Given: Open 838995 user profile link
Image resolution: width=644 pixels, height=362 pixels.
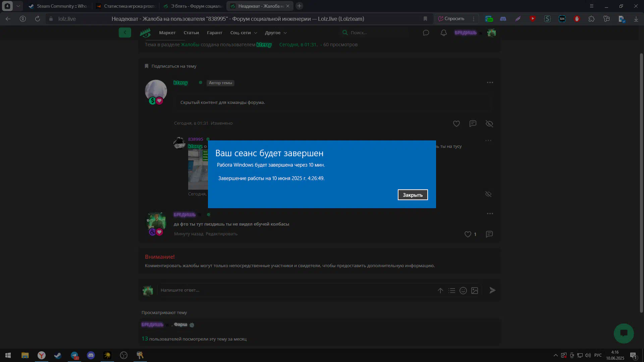Looking at the screenshot, I should [x=196, y=139].
